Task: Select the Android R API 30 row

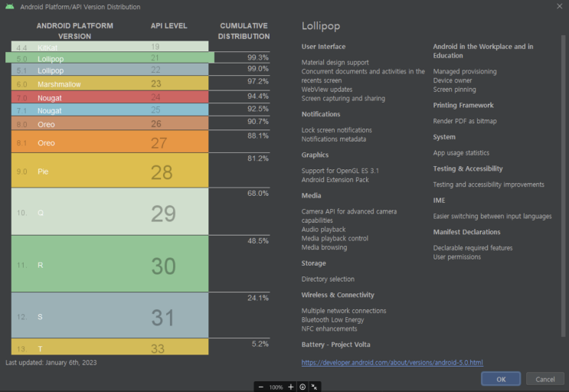Action: click(110, 264)
